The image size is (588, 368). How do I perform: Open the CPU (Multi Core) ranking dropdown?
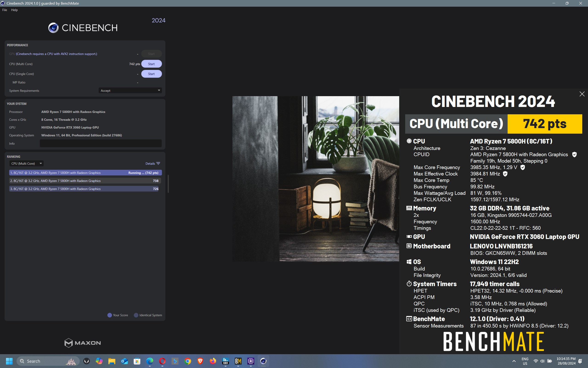[26, 164]
